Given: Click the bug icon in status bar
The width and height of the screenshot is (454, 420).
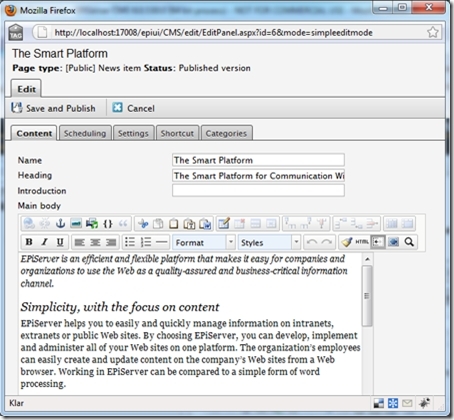Looking at the screenshot, I should [x=424, y=403].
